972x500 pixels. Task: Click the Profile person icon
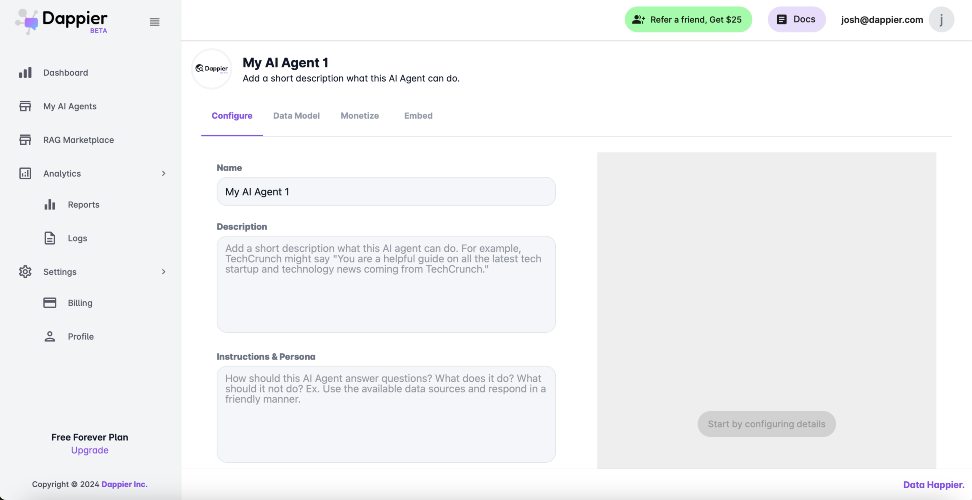point(50,336)
